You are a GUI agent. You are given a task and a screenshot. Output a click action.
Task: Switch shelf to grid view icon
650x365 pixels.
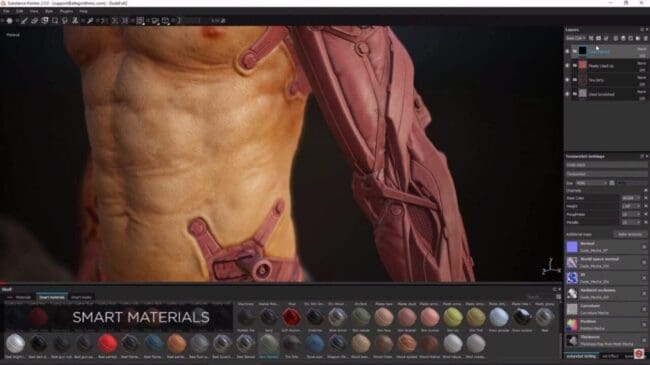558,297
